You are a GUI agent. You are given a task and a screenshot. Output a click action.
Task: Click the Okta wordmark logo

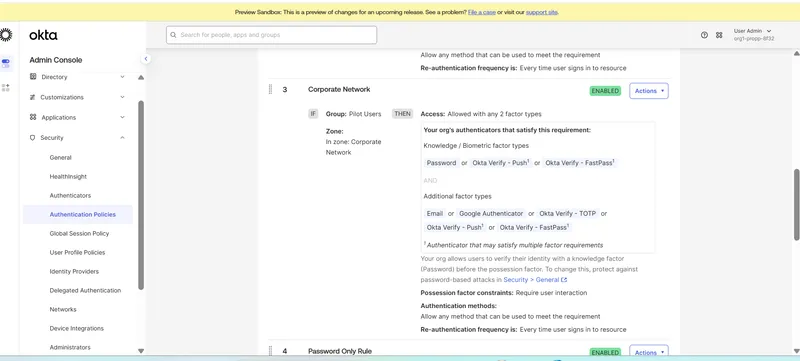(x=43, y=35)
